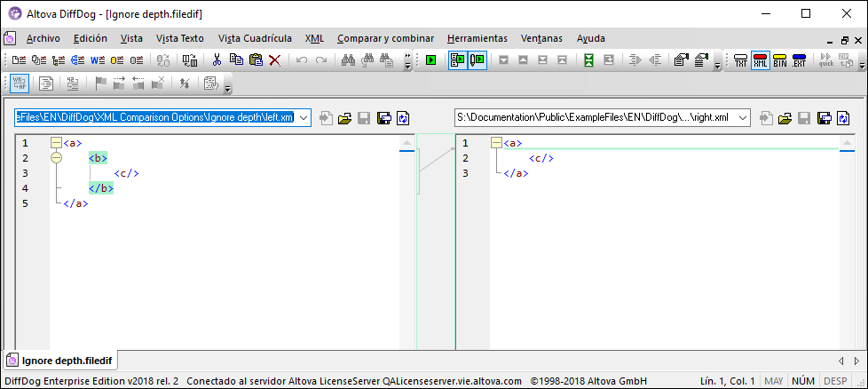Screen dimensions: 868x389
Task: Click highlighted <b> tag in left pane
Action: click(x=98, y=158)
